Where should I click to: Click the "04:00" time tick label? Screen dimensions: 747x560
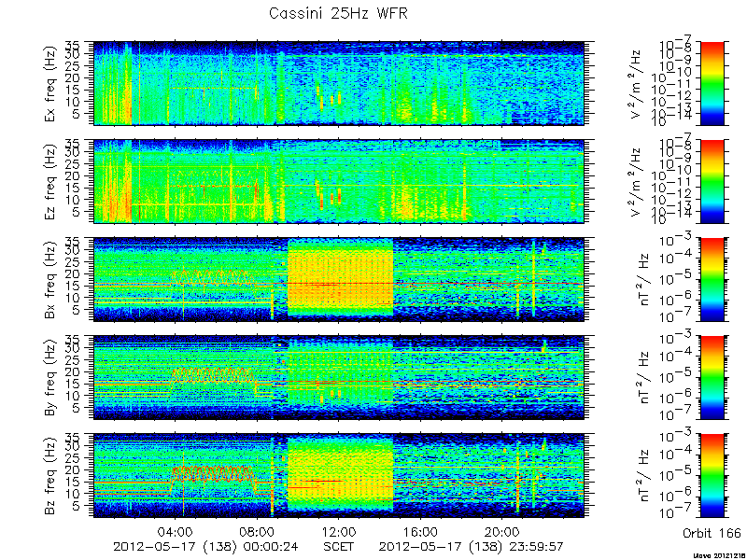(x=176, y=531)
